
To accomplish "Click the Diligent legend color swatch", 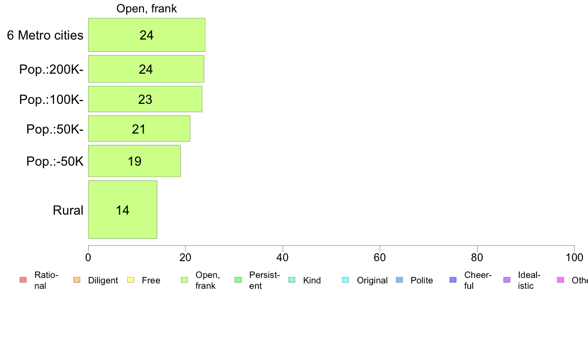I will click(x=77, y=280).
